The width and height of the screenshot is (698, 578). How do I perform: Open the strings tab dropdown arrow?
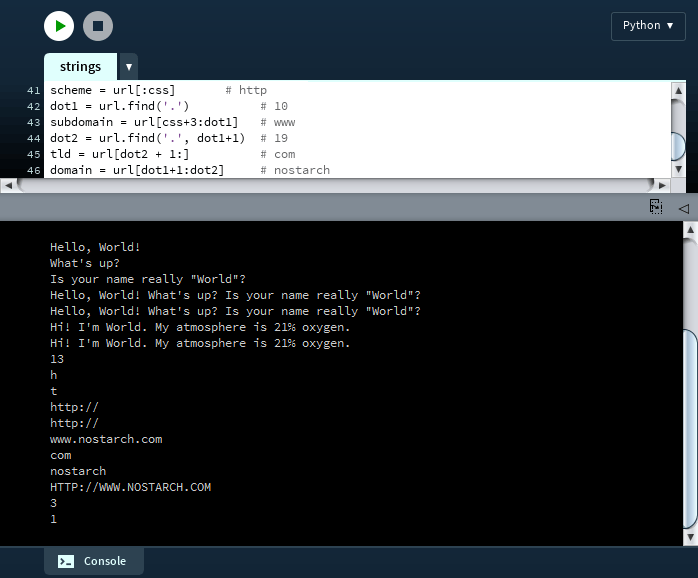[129, 67]
